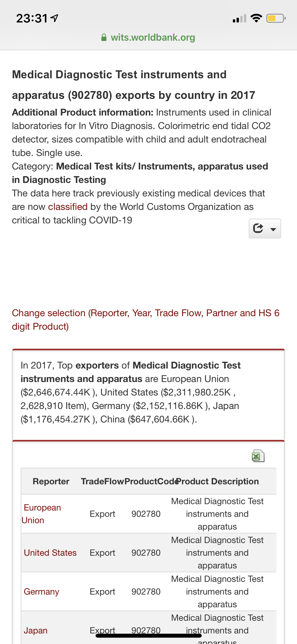Screen dimensions: 297x644
Task: Tap the cellular signal bars icon
Action: 239,19
